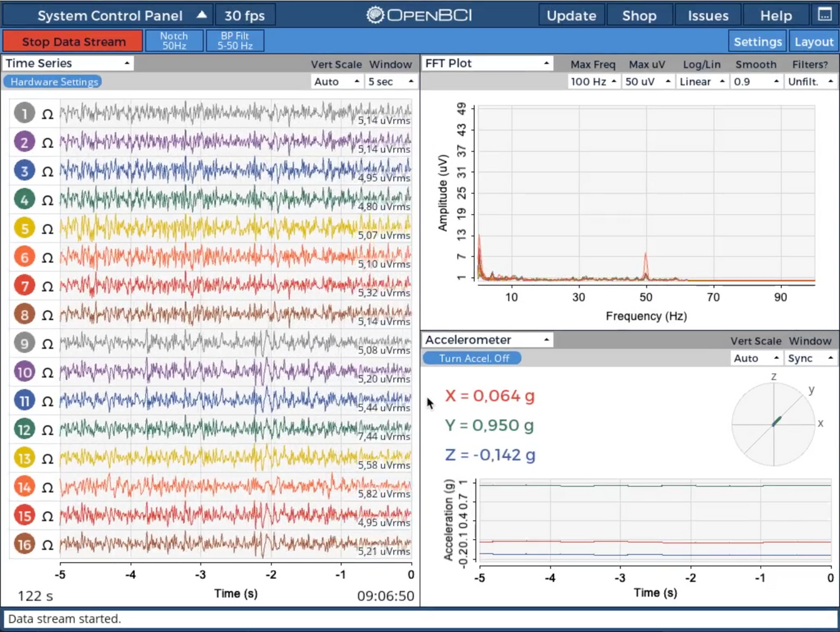Toggle the BP Filt 5-50 Hz filter

235,40
